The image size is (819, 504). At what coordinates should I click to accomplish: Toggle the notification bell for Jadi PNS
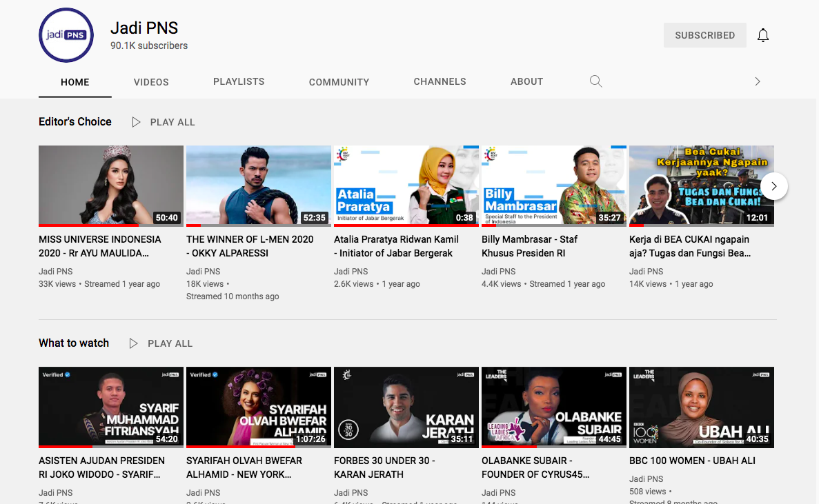click(x=763, y=35)
